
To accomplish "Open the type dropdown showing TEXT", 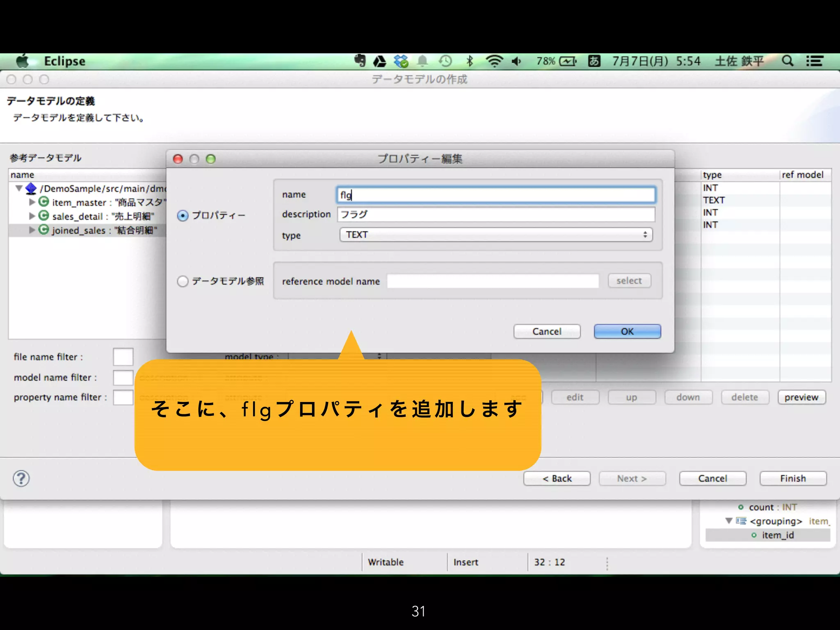I will 496,235.
